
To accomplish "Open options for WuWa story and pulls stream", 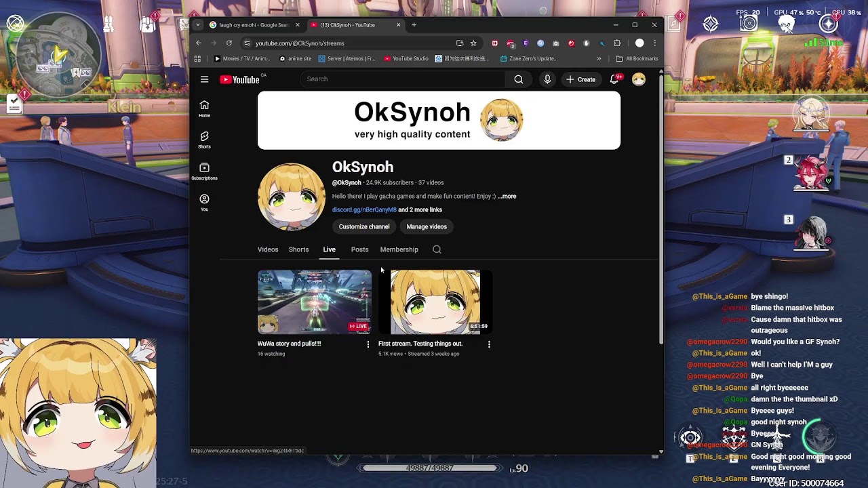I will pos(368,344).
